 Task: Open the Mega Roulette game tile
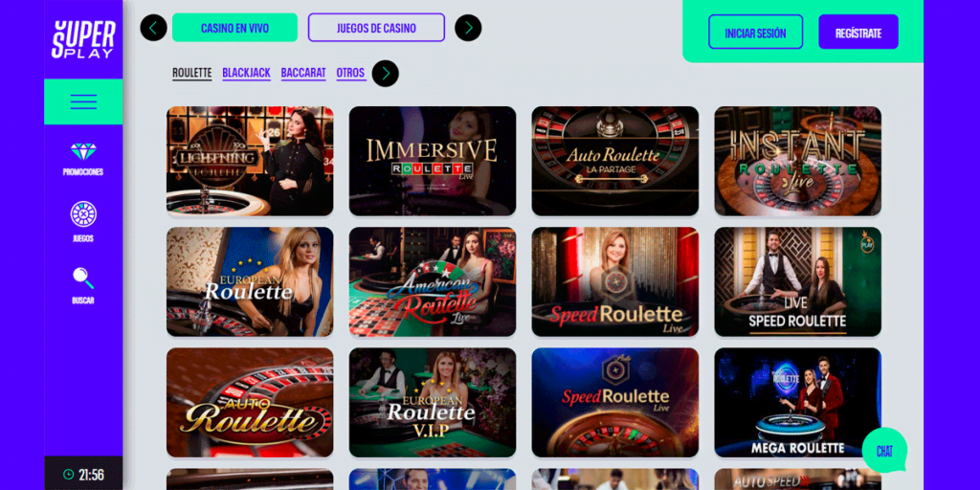pyautogui.click(x=798, y=403)
